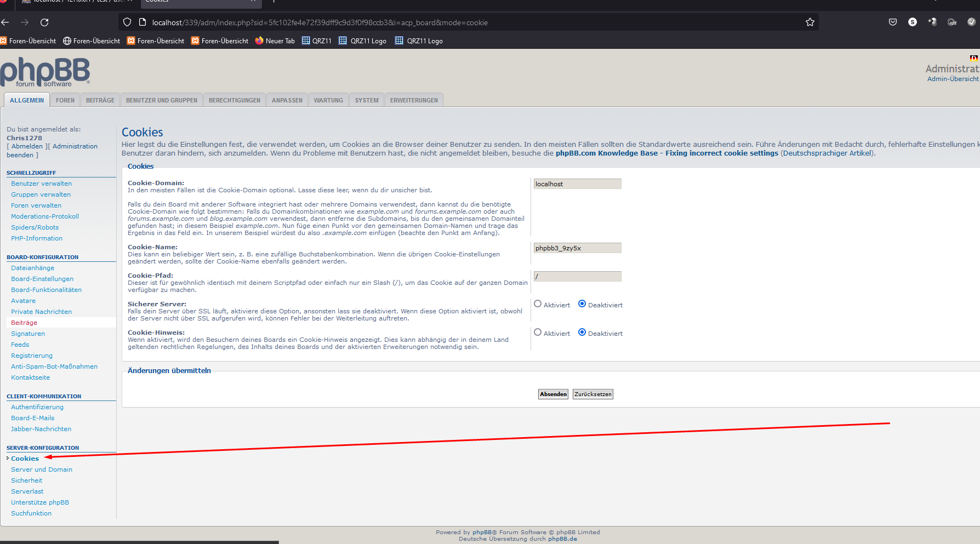The height and width of the screenshot is (544, 980).
Task: Open Private Nachrichten link
Action: (x=41, y=312)
